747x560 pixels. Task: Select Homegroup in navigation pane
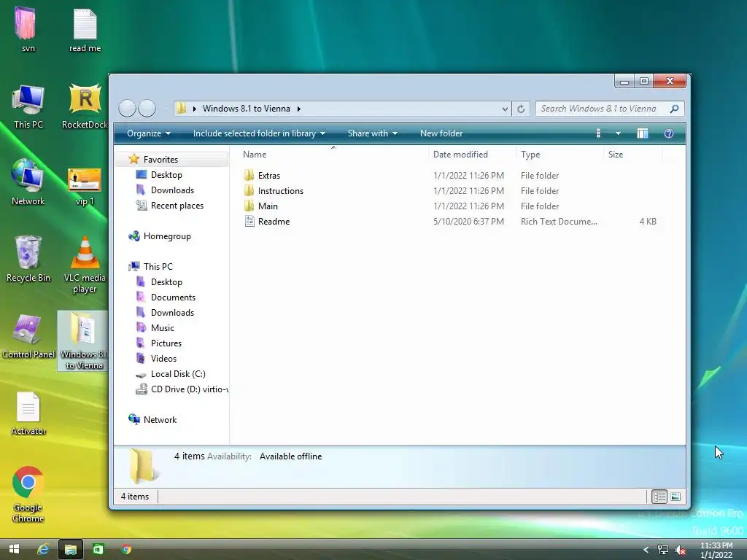click(x=167, y=236)
